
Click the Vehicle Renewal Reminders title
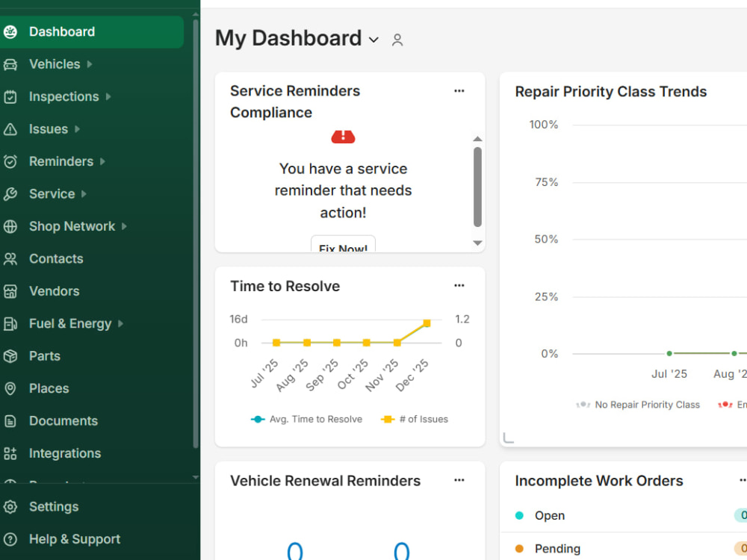pyautogui.click(x=326, y=481)
